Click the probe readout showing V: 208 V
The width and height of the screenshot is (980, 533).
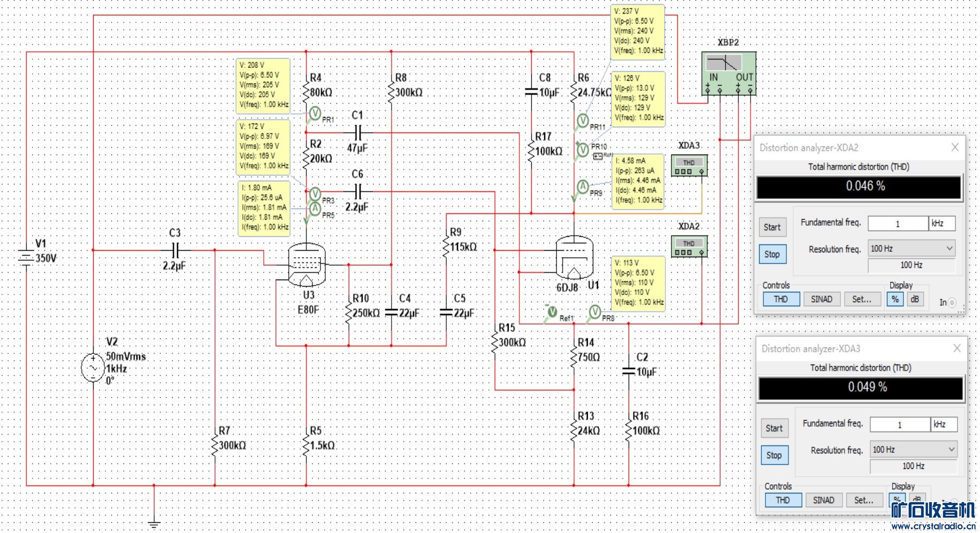point(263,86)
